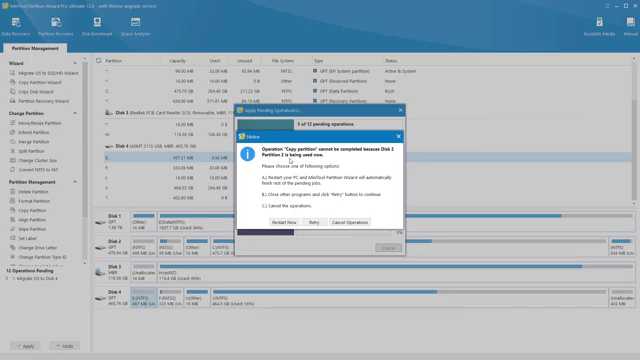This screenshot has width=640, height=360.
Task: Collapse the Partition Management sidebar section
Action: pos(75,182)
